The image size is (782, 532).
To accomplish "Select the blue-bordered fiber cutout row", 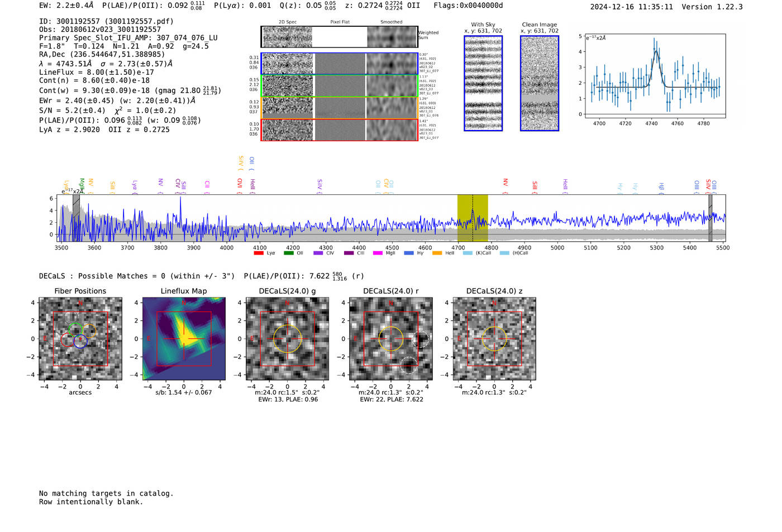I will 339,64.
